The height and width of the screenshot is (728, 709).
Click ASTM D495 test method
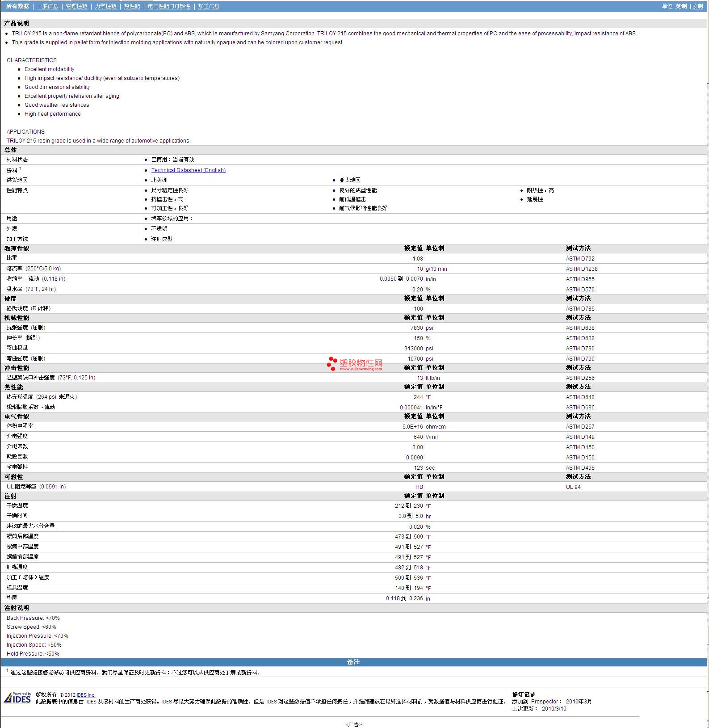pyautogui.click(x=580, y=468)
